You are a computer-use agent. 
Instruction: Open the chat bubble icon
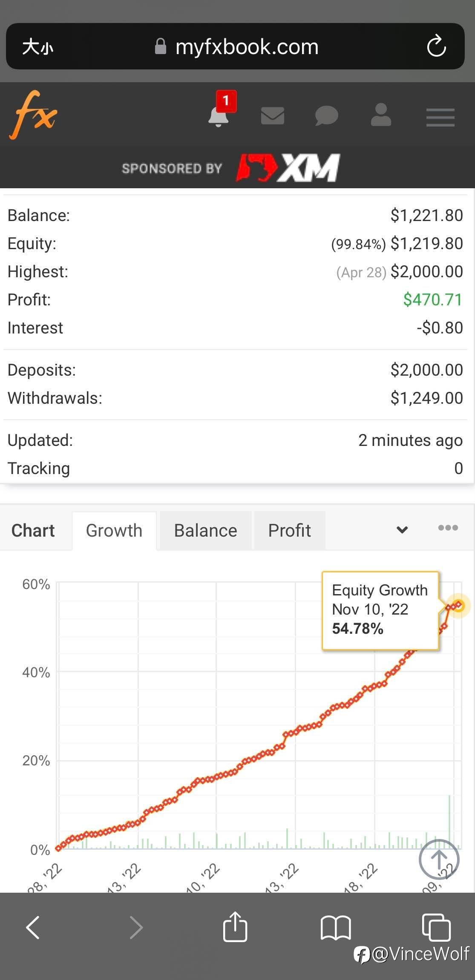(326, 116)
